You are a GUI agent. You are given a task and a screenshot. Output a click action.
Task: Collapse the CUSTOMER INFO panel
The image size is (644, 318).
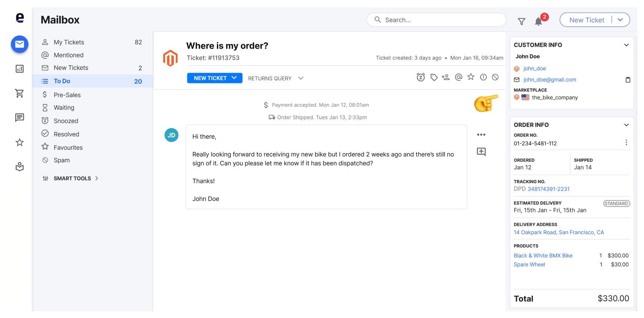(626, 45)
